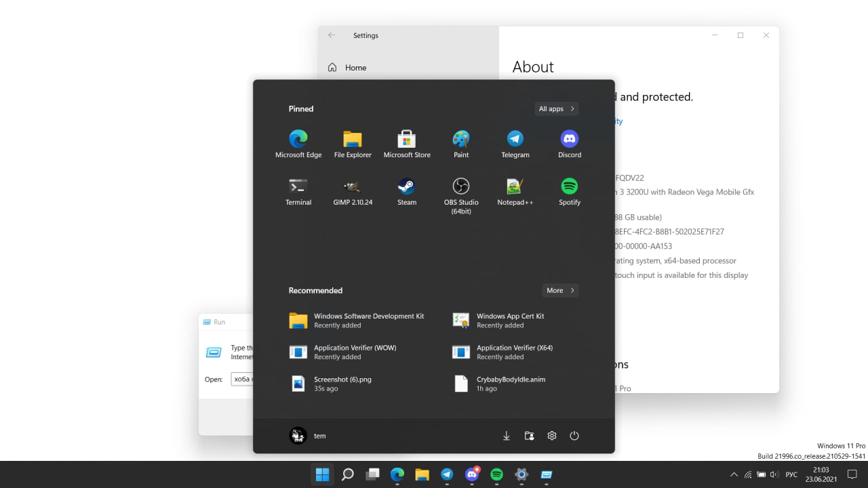This screenshot has height=488, width=868.
Task: Minimize the Settings window
Action: tap(715, 35)
